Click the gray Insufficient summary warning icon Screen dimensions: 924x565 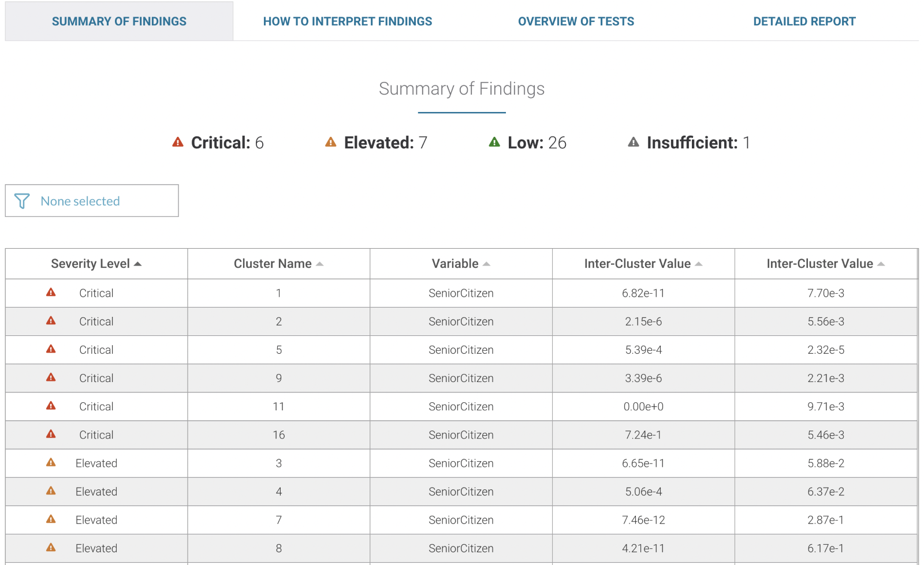pos(634,142)
